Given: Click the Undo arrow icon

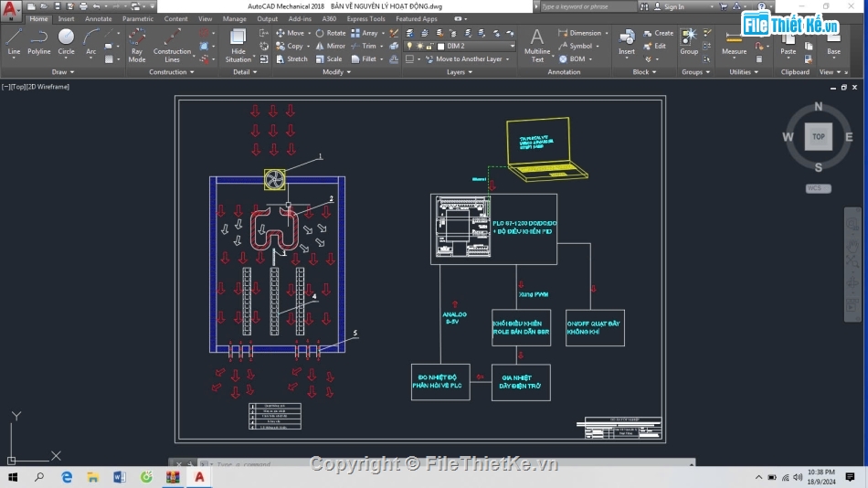Looking at the screenshot, I should [x=97, y=6].
